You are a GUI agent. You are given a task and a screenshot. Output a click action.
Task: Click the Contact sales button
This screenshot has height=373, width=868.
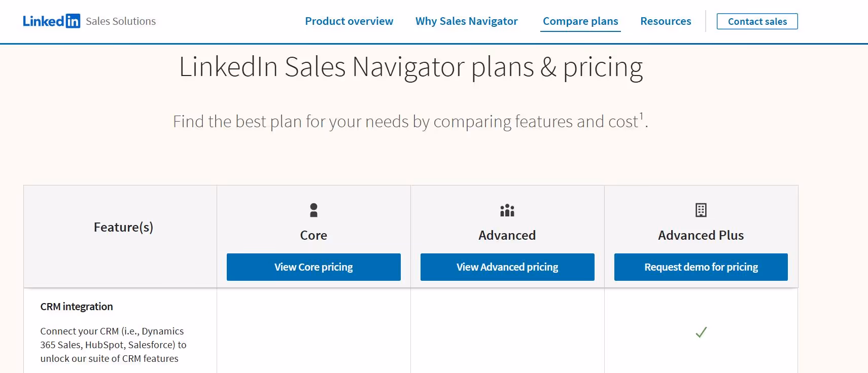756,21
